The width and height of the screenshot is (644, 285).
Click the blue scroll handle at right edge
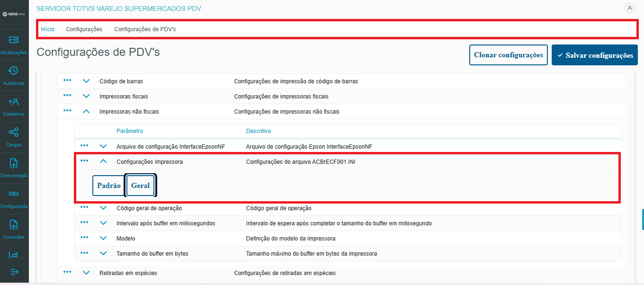tap(643, 220)
